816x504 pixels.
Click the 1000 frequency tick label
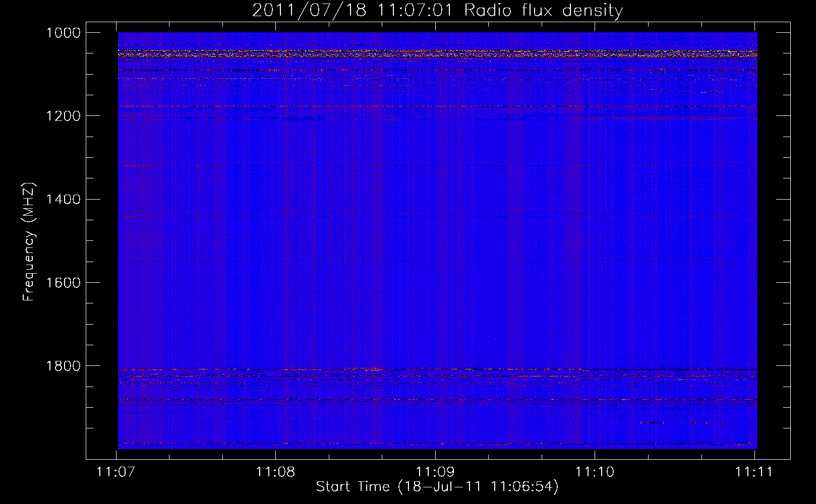click(64, 33)
